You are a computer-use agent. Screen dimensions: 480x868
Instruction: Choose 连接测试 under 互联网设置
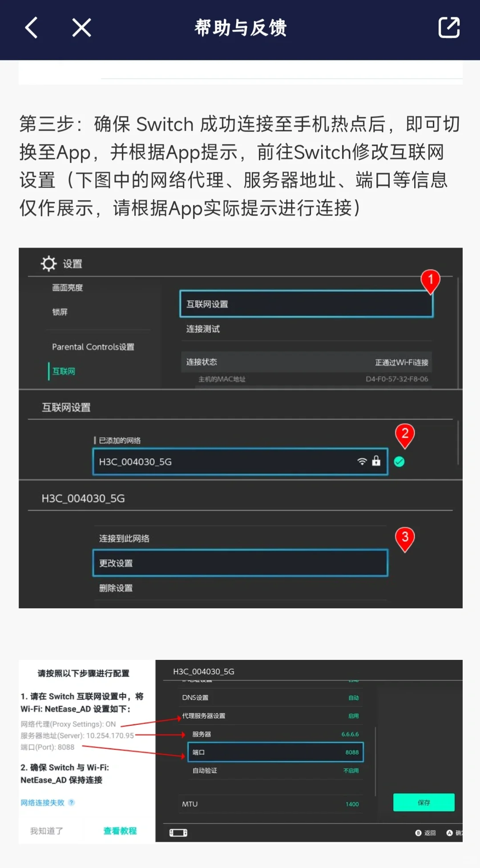(x=203, y=329)
